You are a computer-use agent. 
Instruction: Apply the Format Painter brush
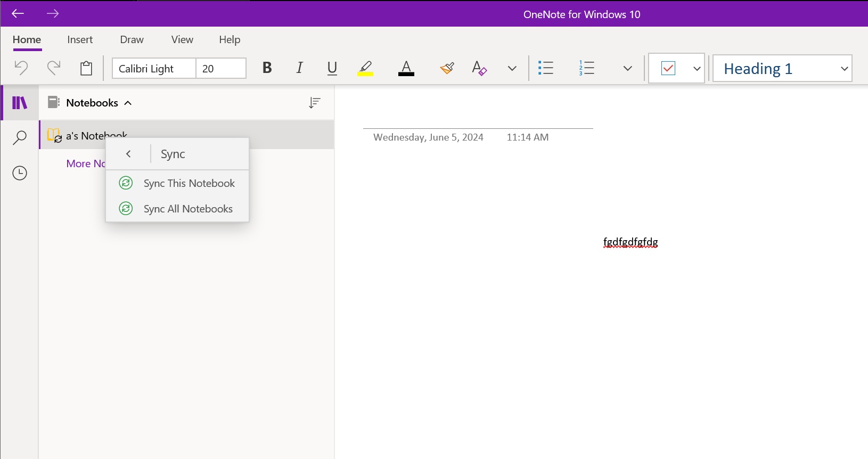[x=447, y=68]
